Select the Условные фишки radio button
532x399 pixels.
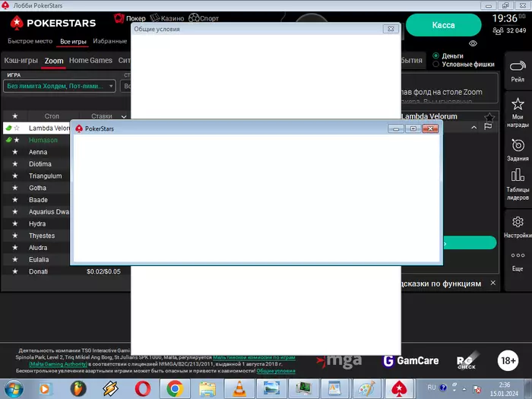[x=436, y=64]
